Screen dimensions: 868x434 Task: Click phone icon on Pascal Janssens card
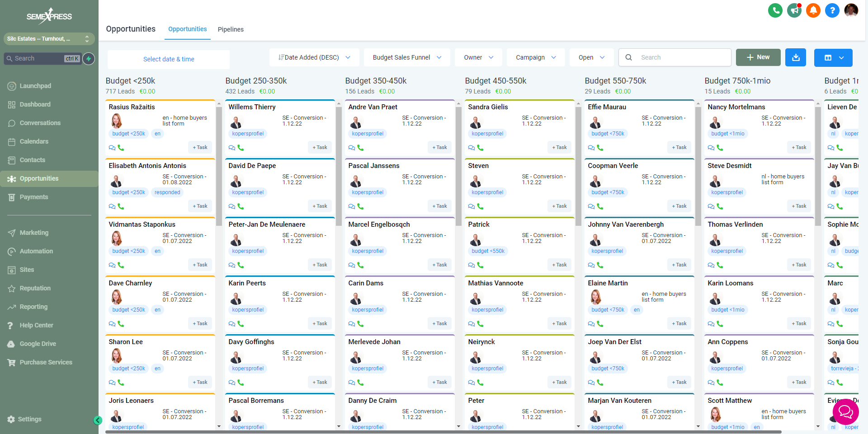pos(360,206)
